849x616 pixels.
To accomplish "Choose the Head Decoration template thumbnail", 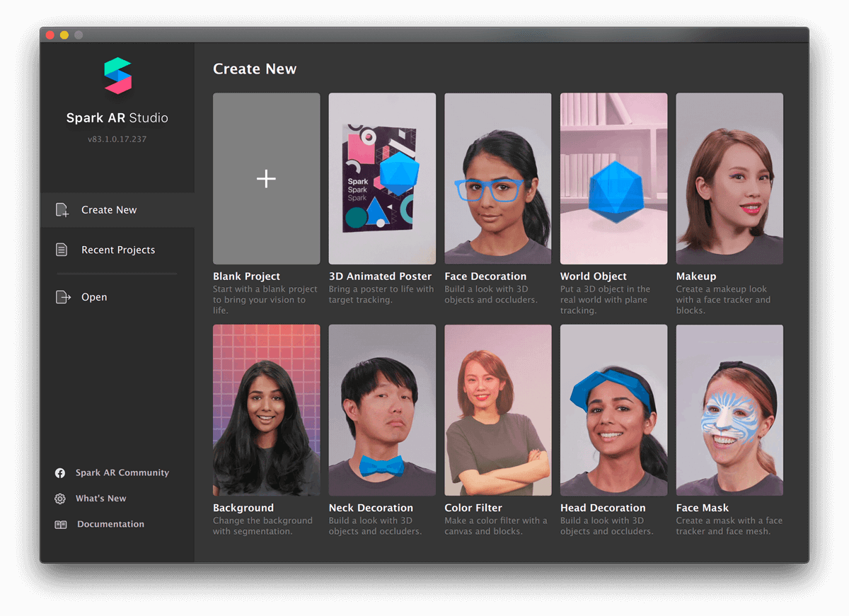I will tap(613, 410).
